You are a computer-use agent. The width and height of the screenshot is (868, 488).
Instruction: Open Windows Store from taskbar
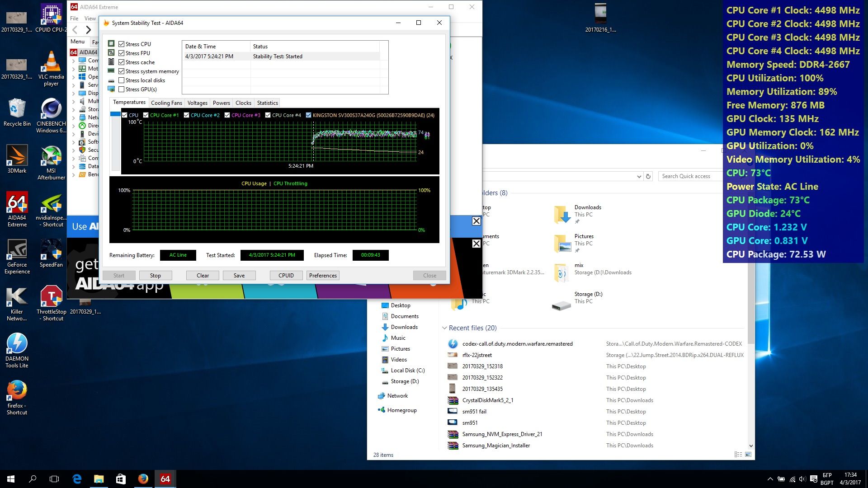click(x=121, y=479)
